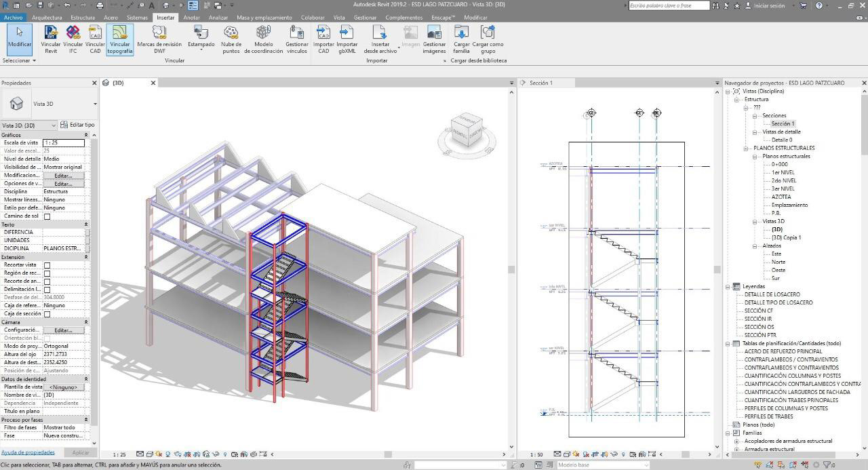Click Editar button for Modificaciones de visibilidad
868x470 pixels.
click(x=64, y=176)
